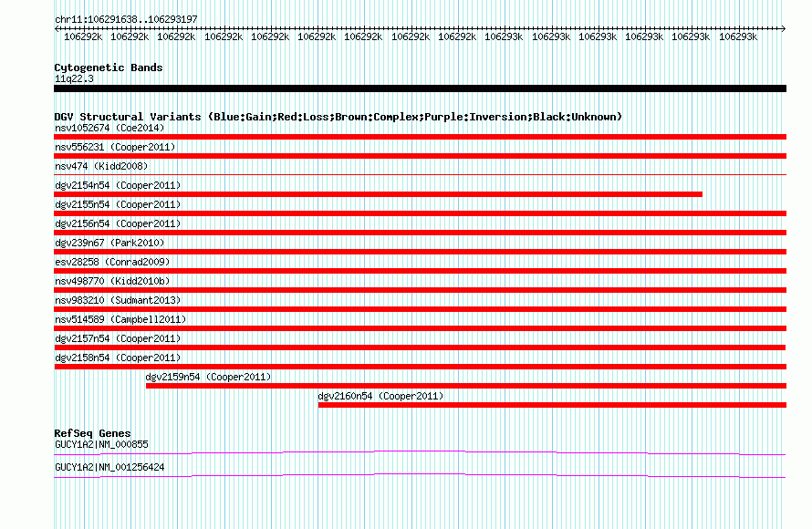812x529 pixels.
Task: Open dgv2154n54 (Cooper2011) variant label
Action: pos(118,185)
